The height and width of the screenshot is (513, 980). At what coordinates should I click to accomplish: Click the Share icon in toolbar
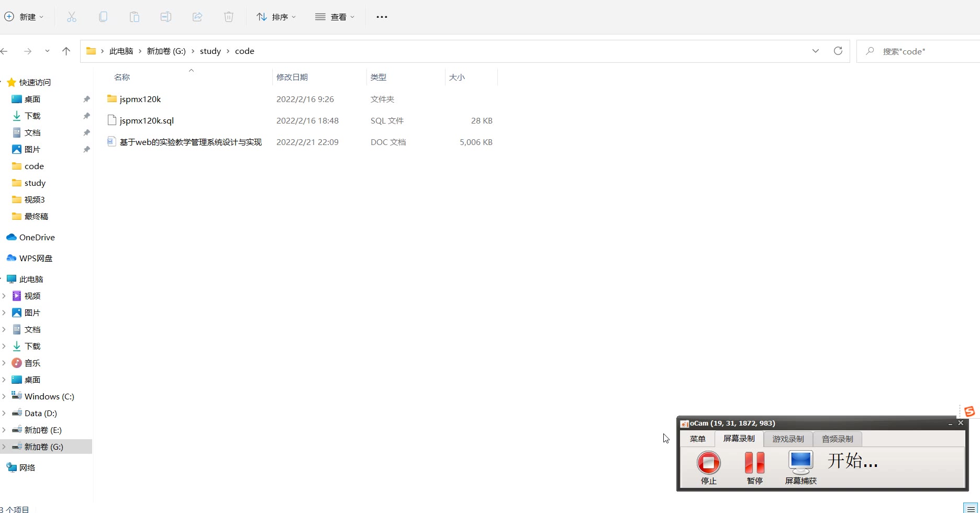coord(197,17)
